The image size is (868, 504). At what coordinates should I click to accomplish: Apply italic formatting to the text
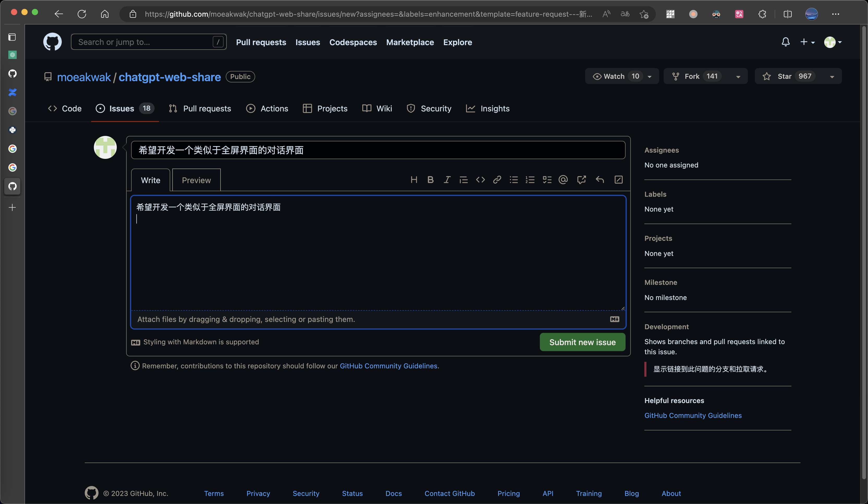coord(447,179)
